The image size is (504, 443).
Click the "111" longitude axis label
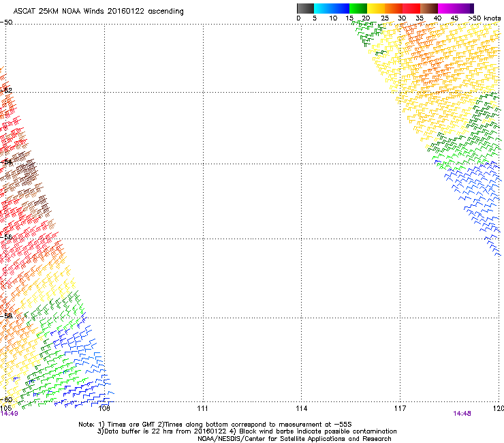click(x=202, y=408)
